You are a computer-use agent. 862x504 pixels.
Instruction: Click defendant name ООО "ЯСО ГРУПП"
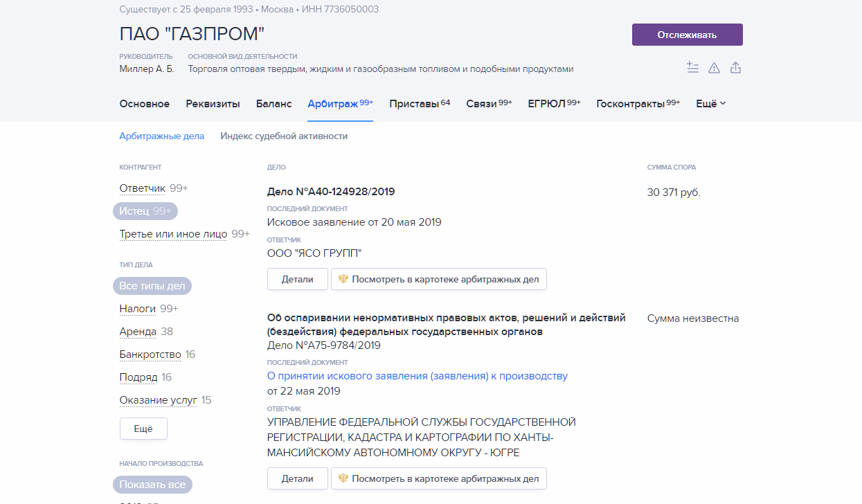coord(314,253)
